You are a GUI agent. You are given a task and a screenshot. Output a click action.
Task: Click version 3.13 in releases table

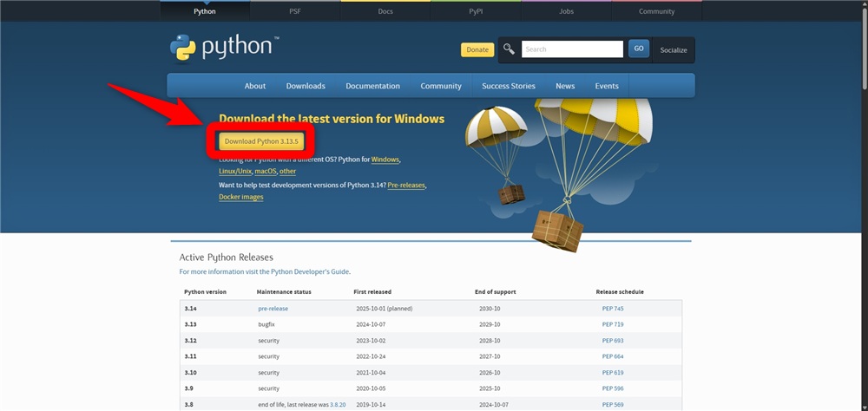click(x=190, y=324)
